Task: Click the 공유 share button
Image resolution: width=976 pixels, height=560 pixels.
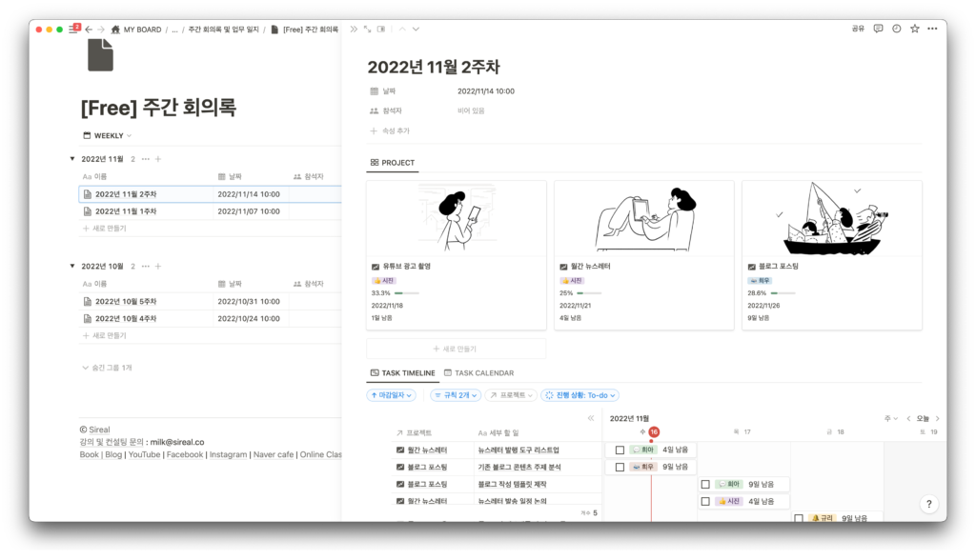Action: pos(858,29)
